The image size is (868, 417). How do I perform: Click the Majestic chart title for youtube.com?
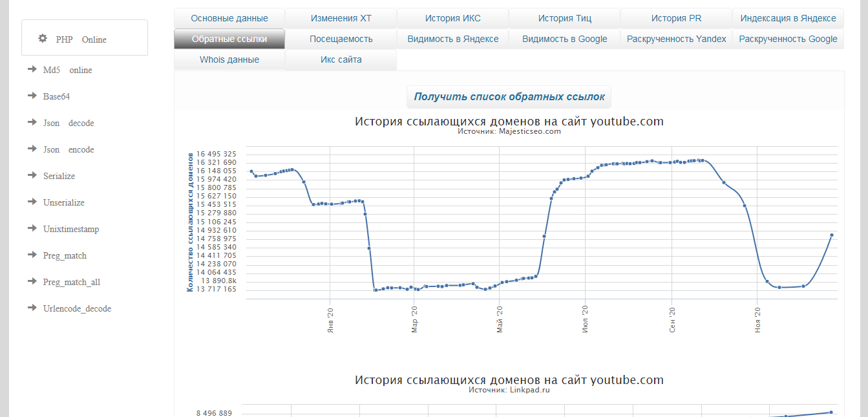coord(509,121)
